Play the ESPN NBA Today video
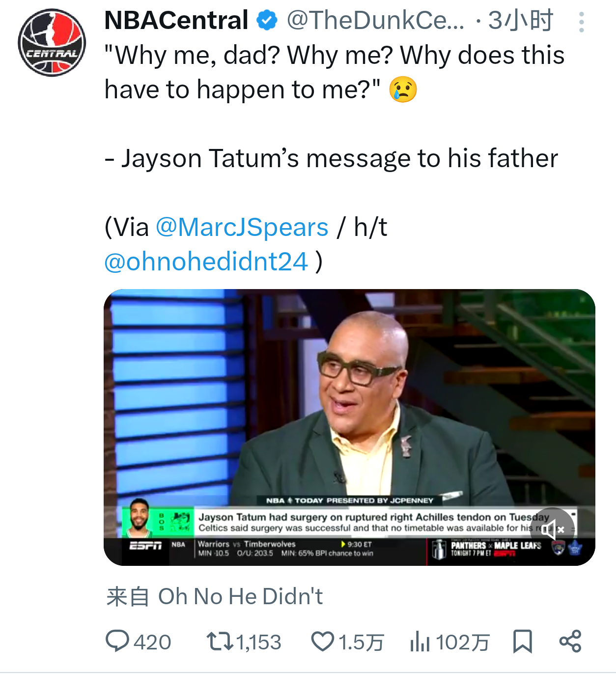This screenshot has width=616, height=674. coord(349,427)
